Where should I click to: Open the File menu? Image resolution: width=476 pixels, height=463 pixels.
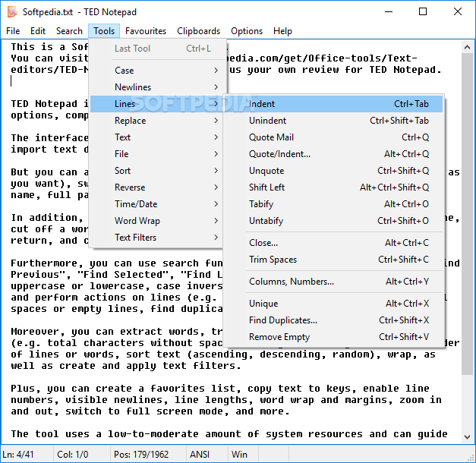pyautogui.click(x=13, y=31)
